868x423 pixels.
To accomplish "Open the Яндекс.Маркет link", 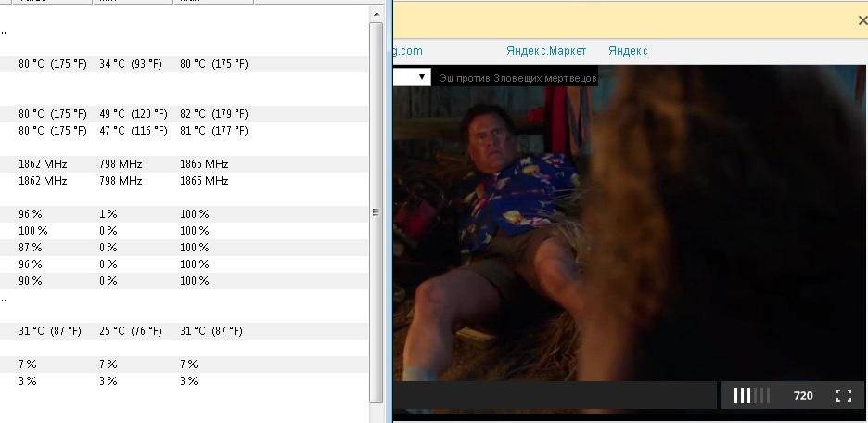I will coord(546,51).
